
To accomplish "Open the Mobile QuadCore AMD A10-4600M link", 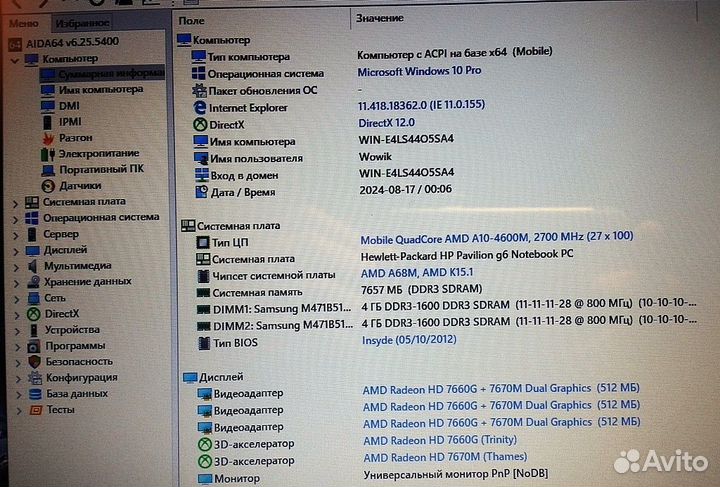I will coord(496,237).
